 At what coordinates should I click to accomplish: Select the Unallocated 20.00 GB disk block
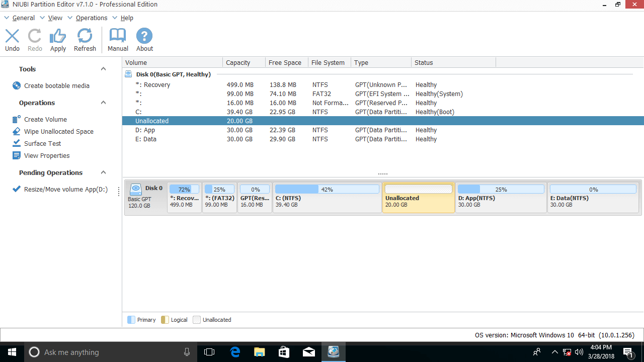pyautogui.click(x=419, y=198)
